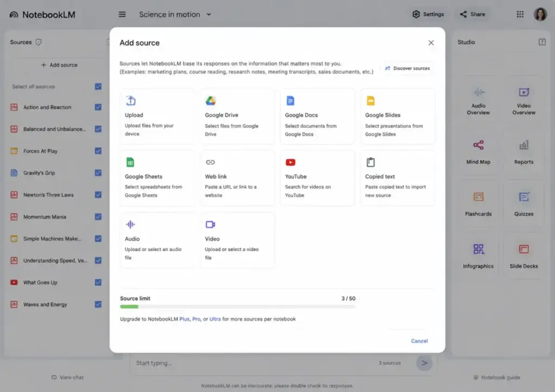Uncheck Action and Reaction source
This screenshot has width=555, height=392.
click(x=98, y=107)
